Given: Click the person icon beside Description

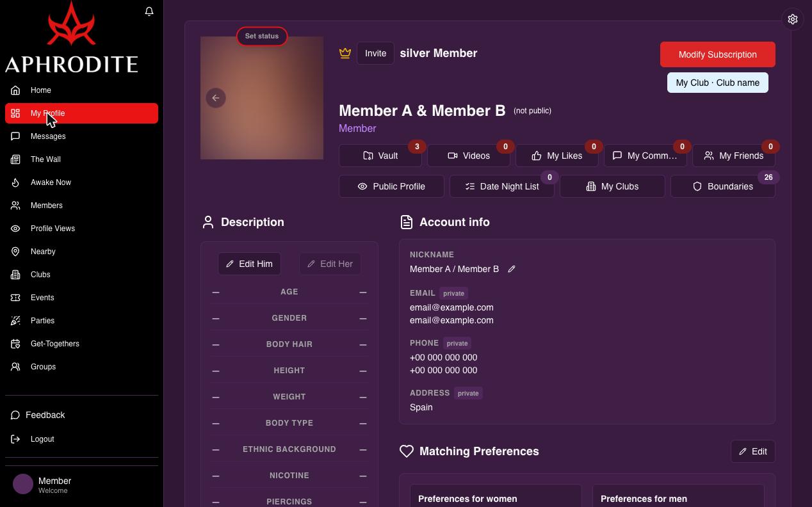Looking at the screenshot, I should (207, 222).
